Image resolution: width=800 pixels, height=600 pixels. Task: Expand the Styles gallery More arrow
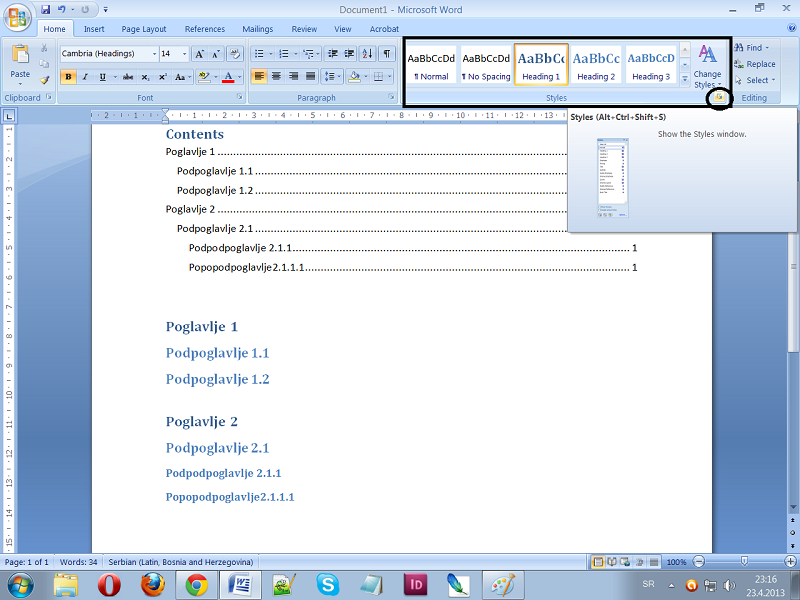(x=685, y=79)
